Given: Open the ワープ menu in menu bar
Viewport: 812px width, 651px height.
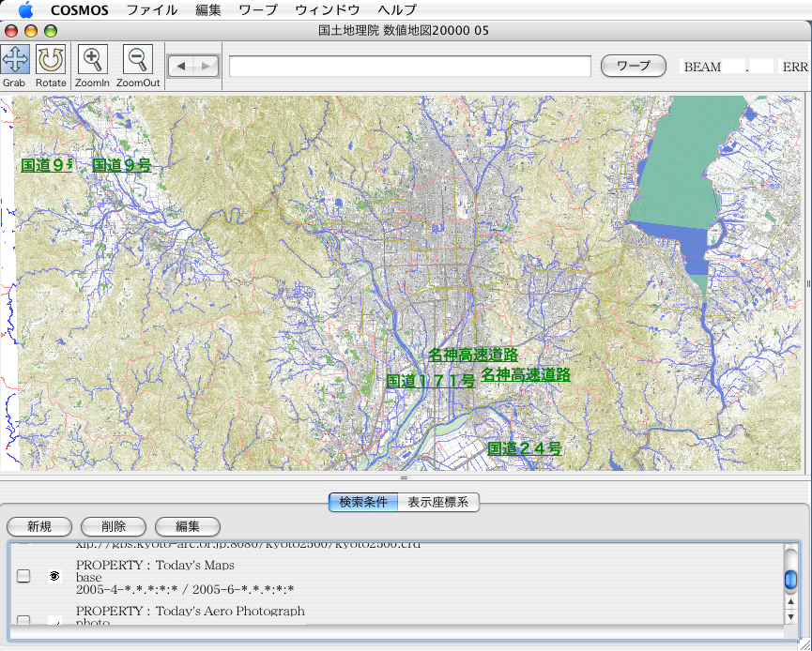Looking at the screenshot, I should pos(258,10).
